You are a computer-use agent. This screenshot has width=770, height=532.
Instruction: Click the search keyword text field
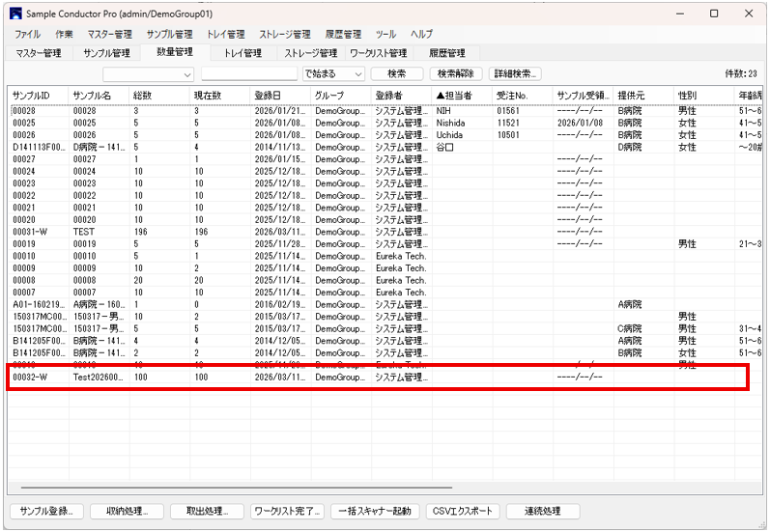[250, 73]
